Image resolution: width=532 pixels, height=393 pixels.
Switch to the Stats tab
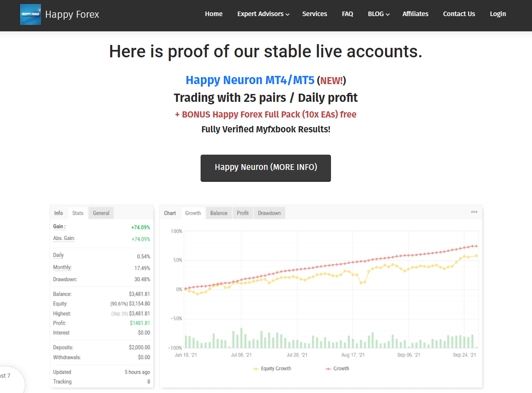(78, 213)
